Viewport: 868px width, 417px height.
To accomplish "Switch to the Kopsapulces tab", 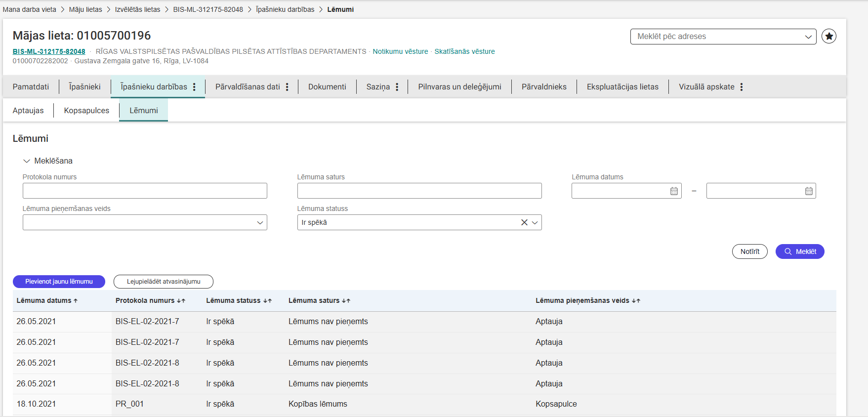I will (86, 111).
